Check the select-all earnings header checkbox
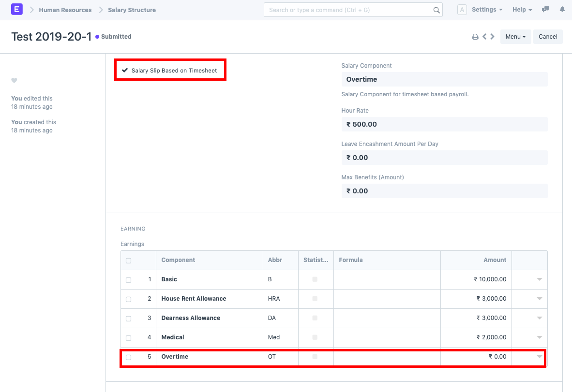 point(128,261)
